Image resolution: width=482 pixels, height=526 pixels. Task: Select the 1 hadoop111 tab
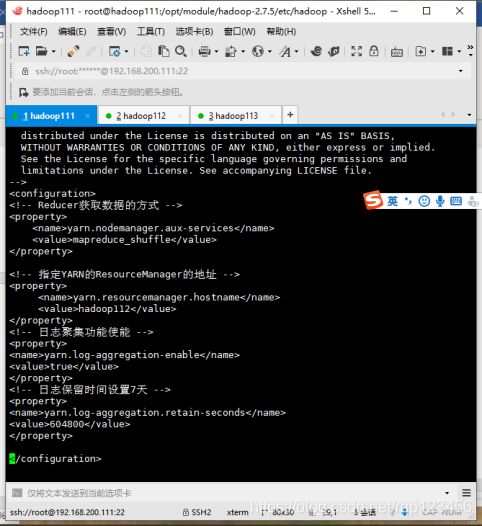[51, 116]
